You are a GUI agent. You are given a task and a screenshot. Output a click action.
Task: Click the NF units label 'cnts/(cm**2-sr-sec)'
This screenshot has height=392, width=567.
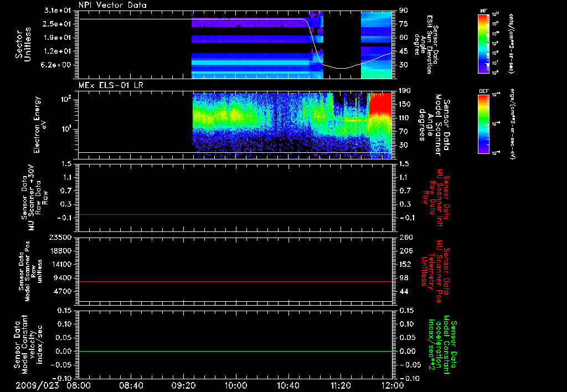[511, 43]
